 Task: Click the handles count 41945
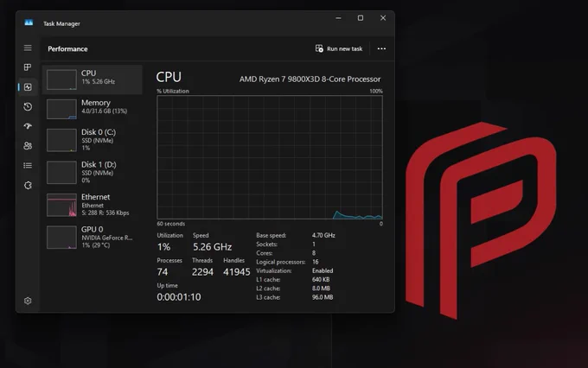237,272
